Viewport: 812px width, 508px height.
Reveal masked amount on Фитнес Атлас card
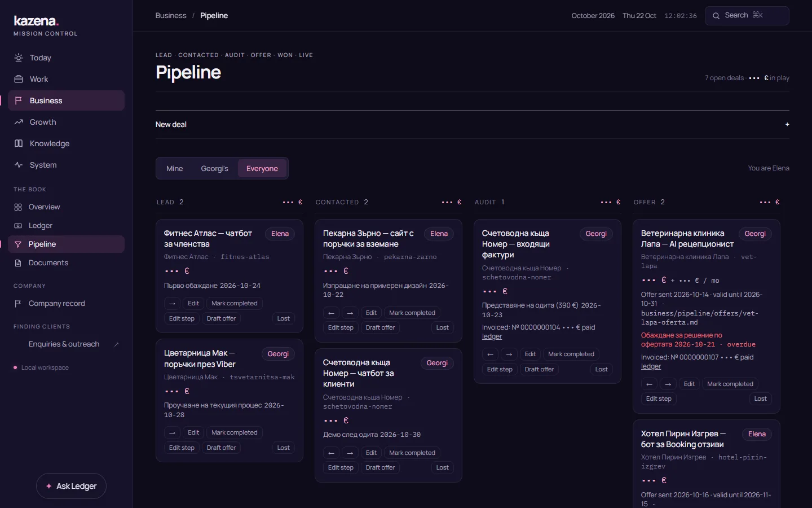click(176, 271)
